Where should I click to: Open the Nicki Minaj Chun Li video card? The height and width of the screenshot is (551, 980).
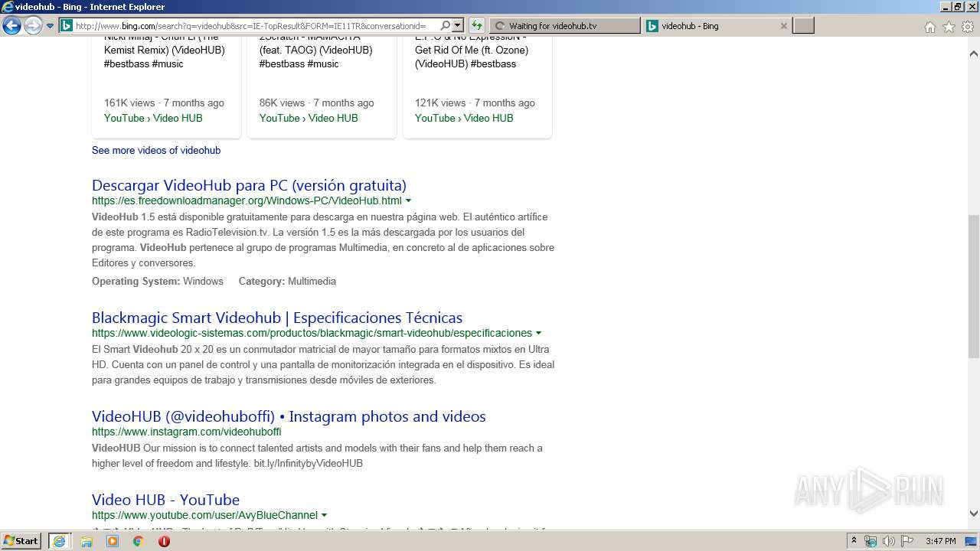tap(166, 88)
